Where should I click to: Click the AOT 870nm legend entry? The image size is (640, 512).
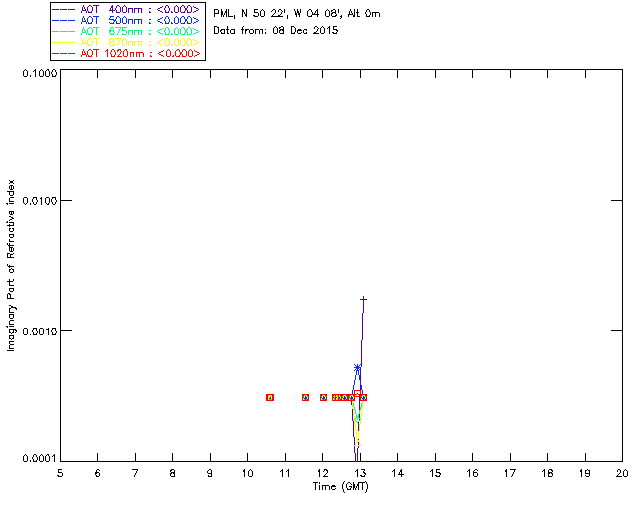(126, 42)
